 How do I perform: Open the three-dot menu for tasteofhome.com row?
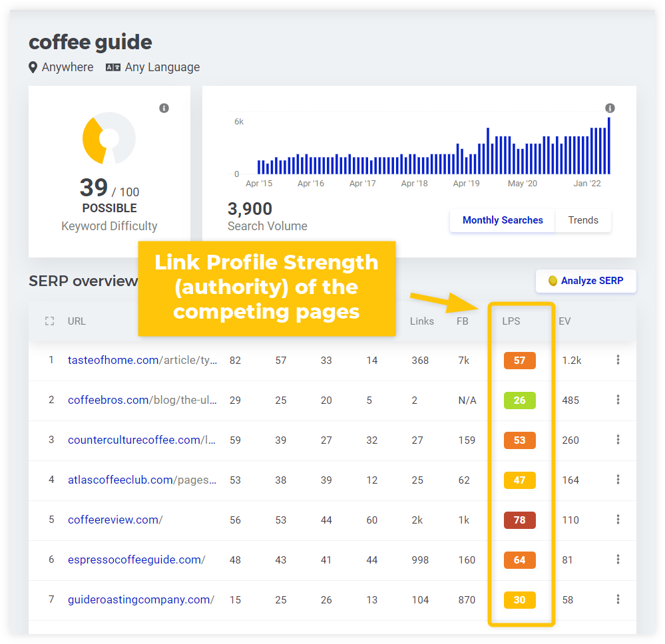[618, 360]
